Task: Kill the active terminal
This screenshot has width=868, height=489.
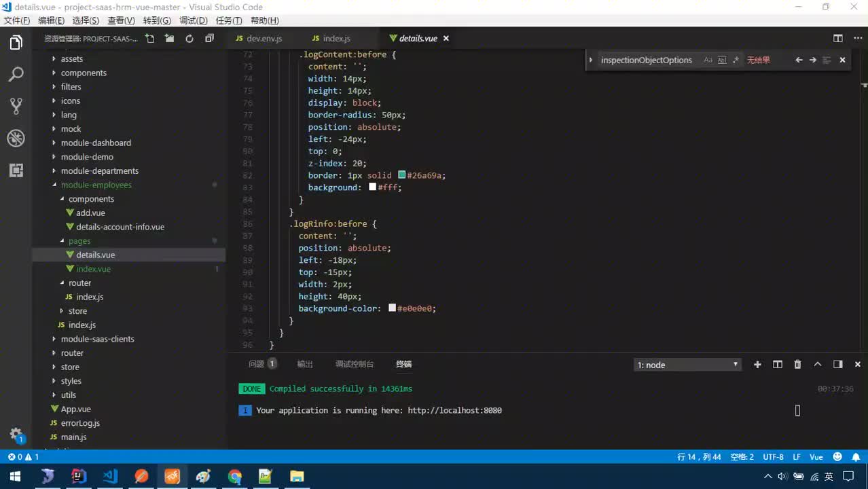Action: [x=798, y=365]
